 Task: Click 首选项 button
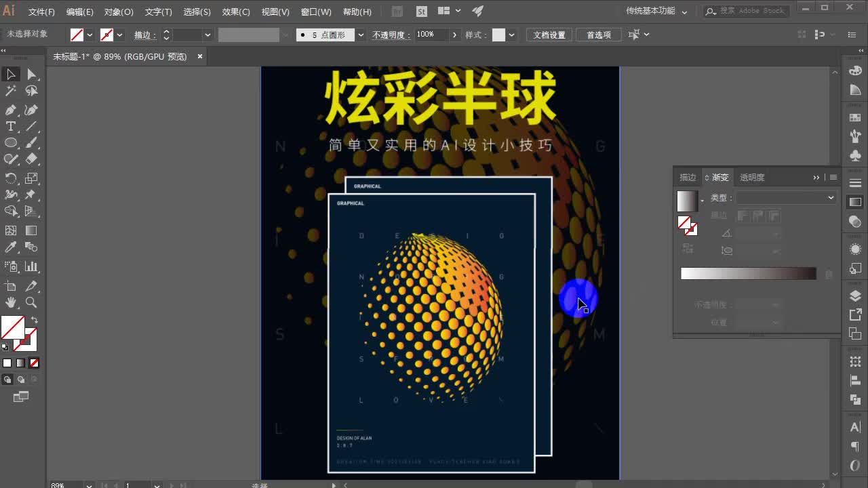coord(599,35)
